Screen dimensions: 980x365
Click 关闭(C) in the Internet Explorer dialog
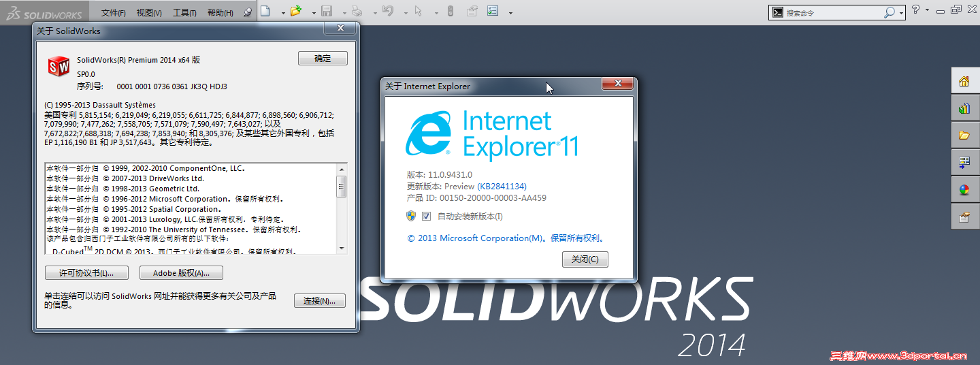click(585, 259)
